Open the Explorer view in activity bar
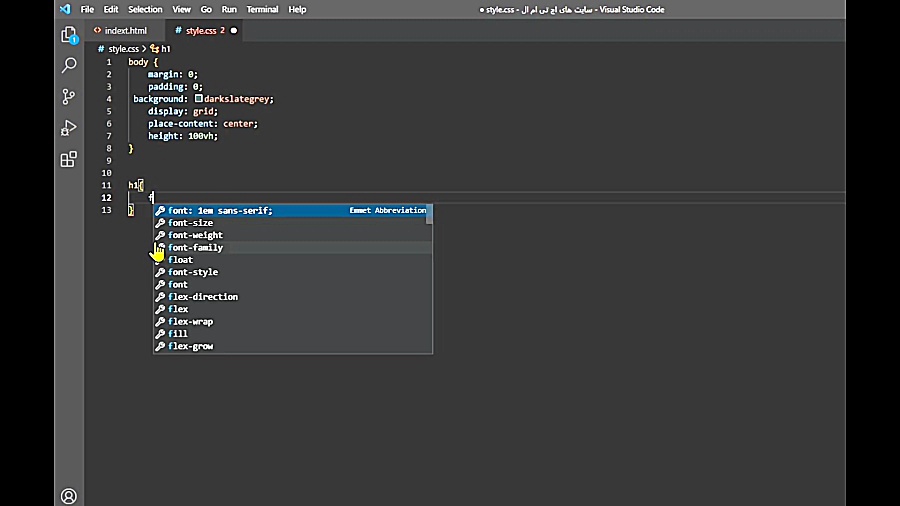Image resolution: width=900 pixels, height=506 pixels. (69, 35)
